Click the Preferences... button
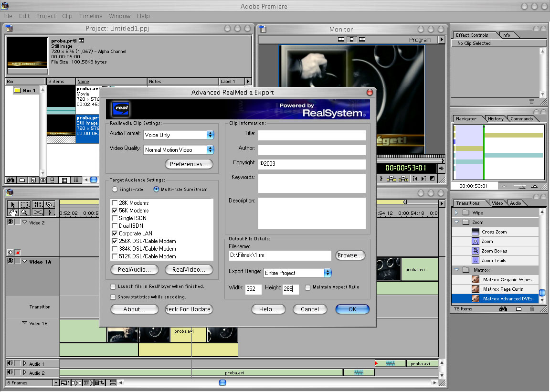This screenshot has height=392, width=550. (189, 164)
